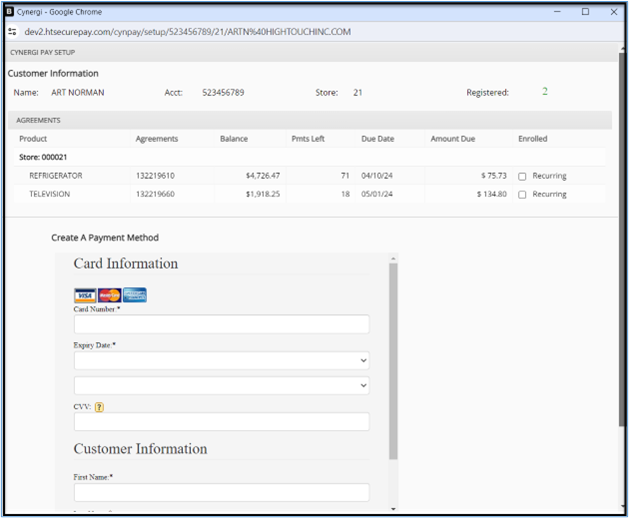
Task: Enable Recurring for the TELEVISION agreement
Action: (x=522, y=194)
